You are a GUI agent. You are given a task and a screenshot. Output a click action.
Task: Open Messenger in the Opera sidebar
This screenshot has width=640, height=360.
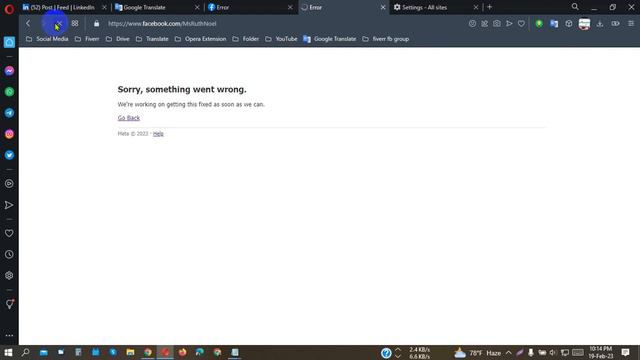tap(9, 71)
